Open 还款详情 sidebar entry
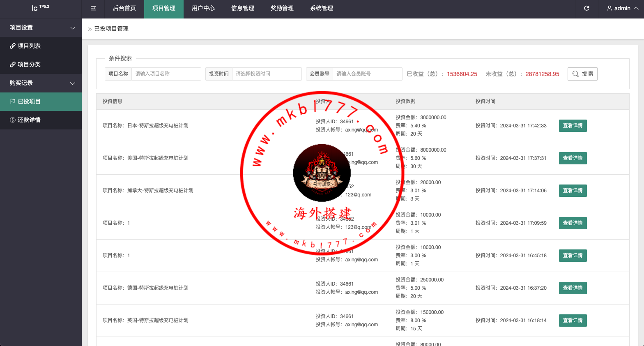644x346 pixels. 41,120
